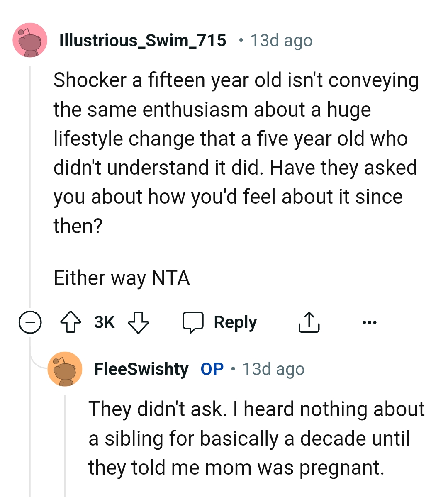Open Illustrious_Swim_715's profile
This screenshot has width=448, height=497.
pyautogui.click(x=143, y=40)
